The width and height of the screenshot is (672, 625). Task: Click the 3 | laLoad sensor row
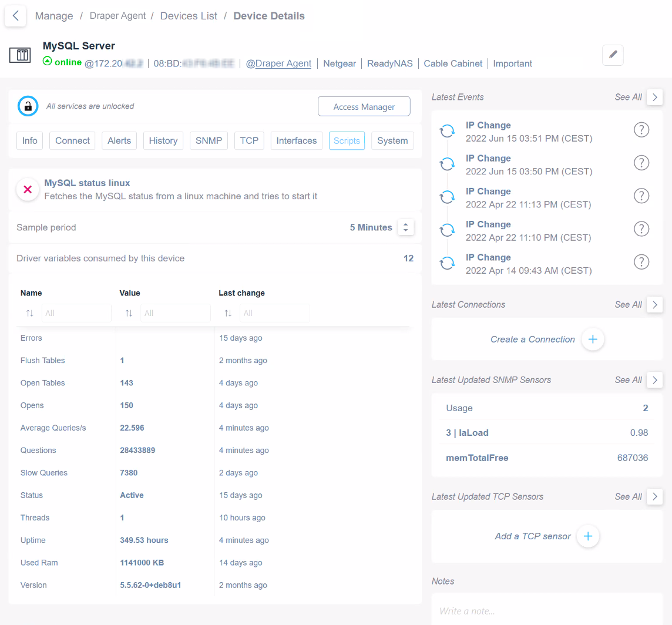[547, 433]
